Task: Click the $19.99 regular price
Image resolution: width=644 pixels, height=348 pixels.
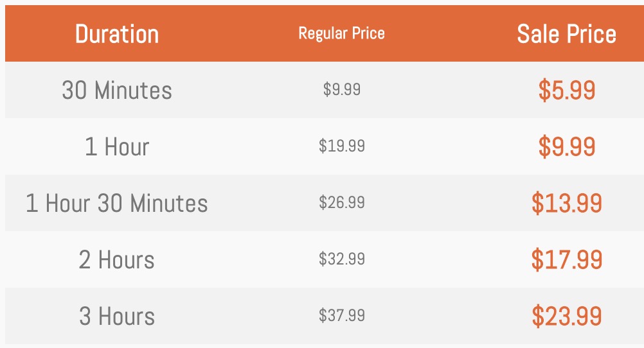Action: (x=342, y=146)
